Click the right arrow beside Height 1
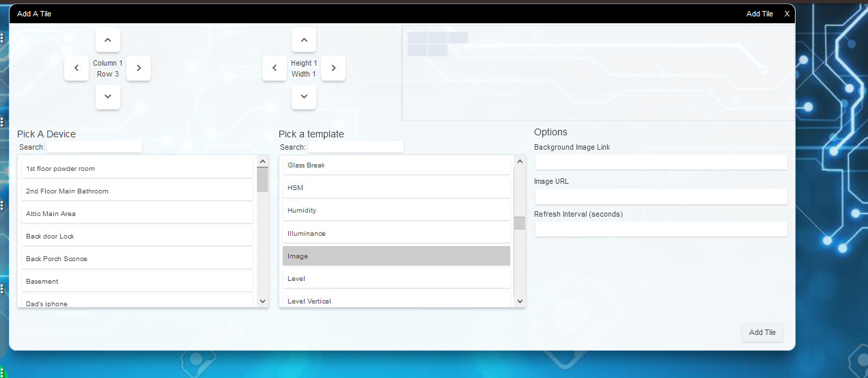 (x=333, y=68)
